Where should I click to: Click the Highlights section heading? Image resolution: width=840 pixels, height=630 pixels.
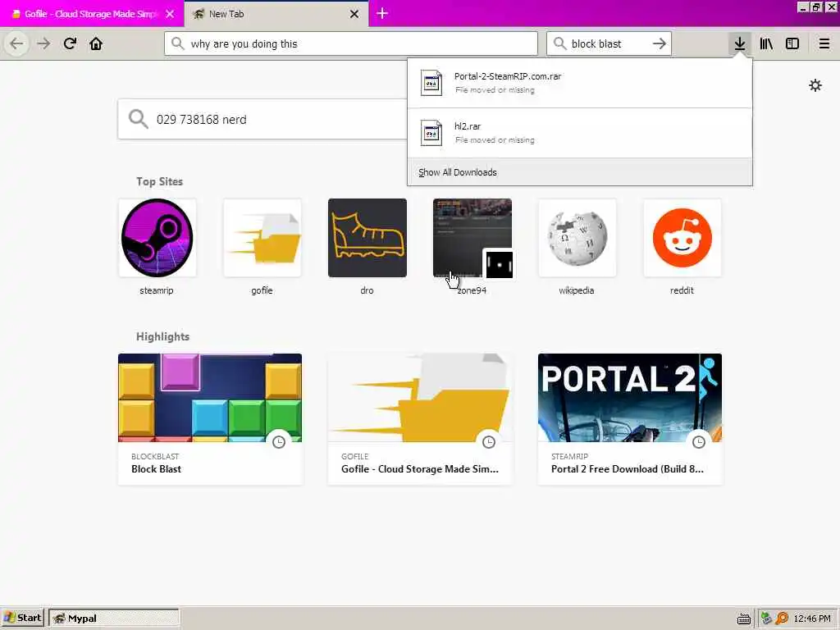163,336
